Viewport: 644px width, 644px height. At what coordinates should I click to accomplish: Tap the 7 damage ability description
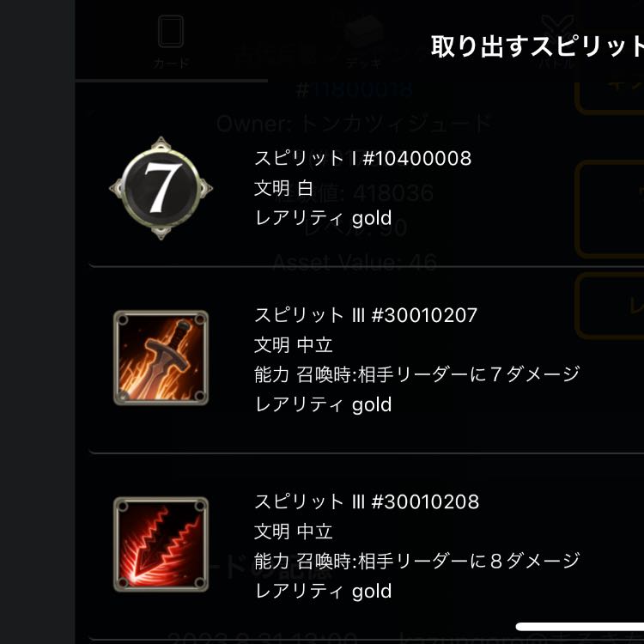[x=416, y=374]
